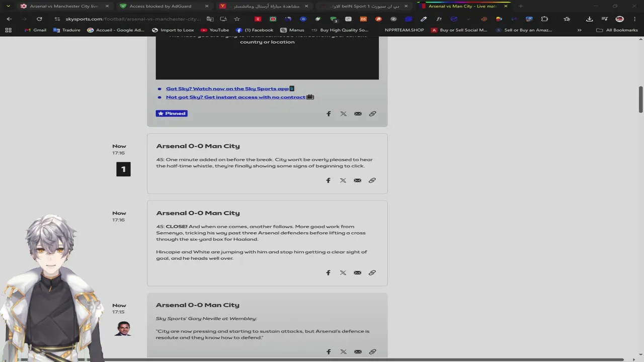Click the Pinned badge

[172, 114]
